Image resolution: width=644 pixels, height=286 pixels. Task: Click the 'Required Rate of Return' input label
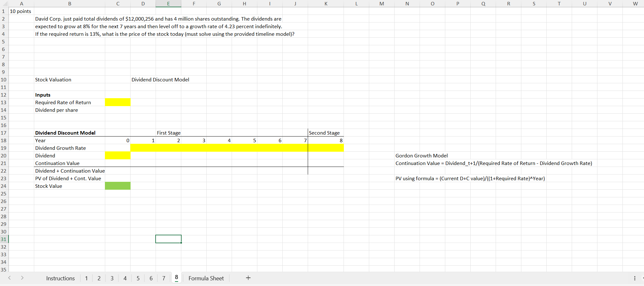pos(63,102)
